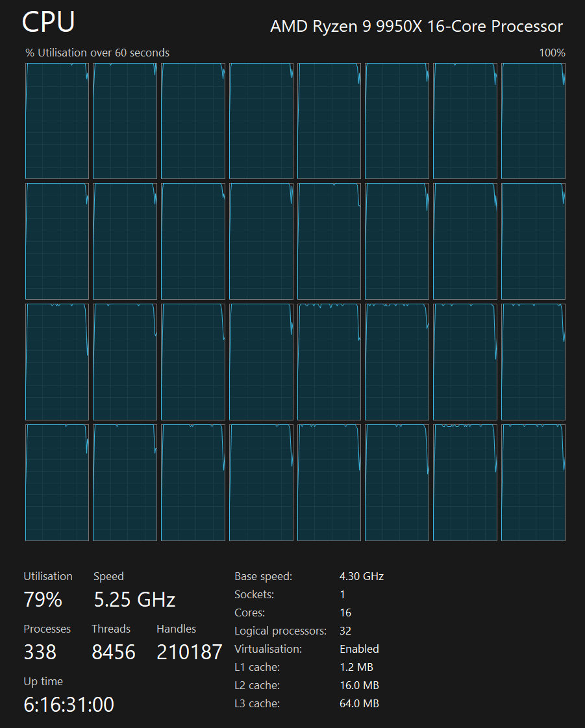Click the 338 processes count

pyautogui.click(x=40, y=652)
